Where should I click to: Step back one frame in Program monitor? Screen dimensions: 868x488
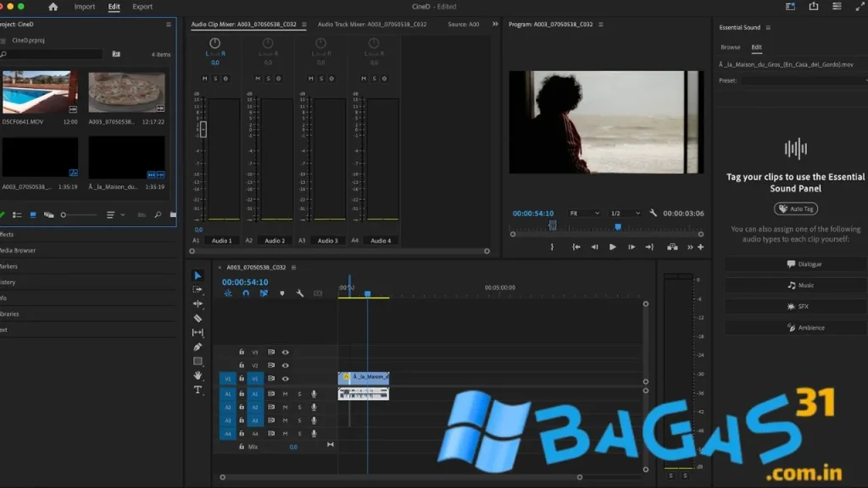pos(594,247)
